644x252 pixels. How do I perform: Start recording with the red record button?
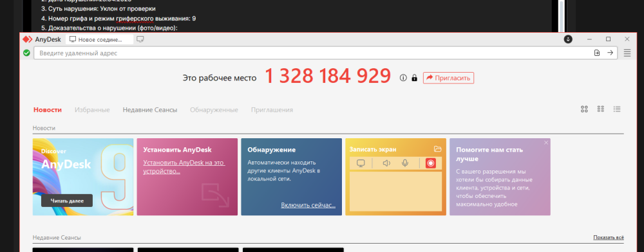pyautogui.click(x=431, y=163)
